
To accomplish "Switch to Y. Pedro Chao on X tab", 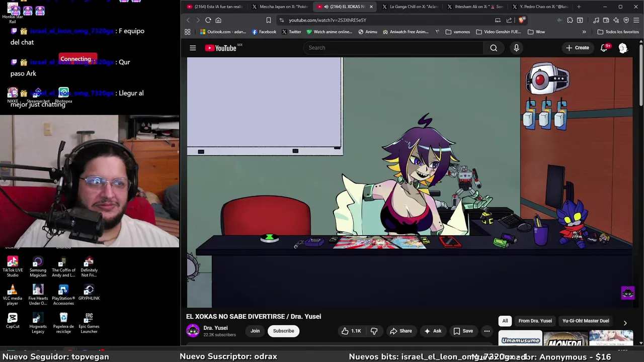I will tap(540, 7).
